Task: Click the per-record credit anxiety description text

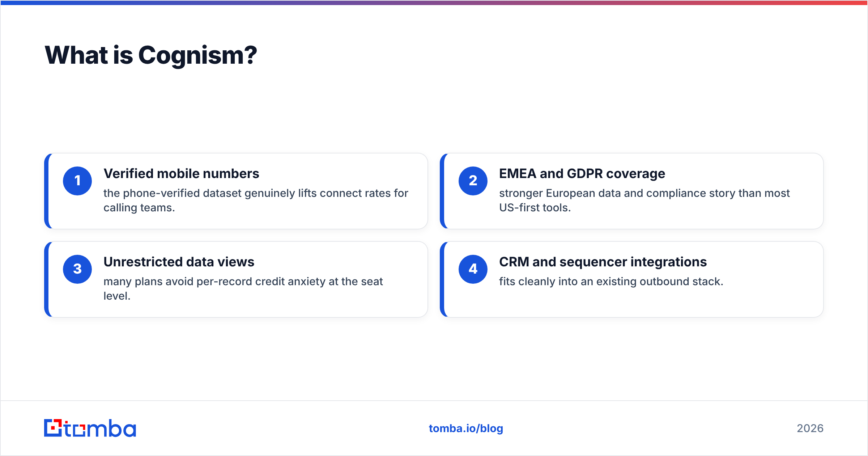Action: point(243,289)
